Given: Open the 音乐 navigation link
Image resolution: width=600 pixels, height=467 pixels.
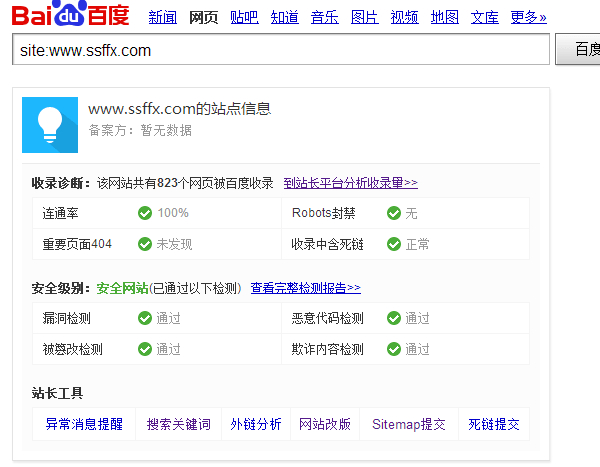Looking at the screenshot, I should click(325, 17).
